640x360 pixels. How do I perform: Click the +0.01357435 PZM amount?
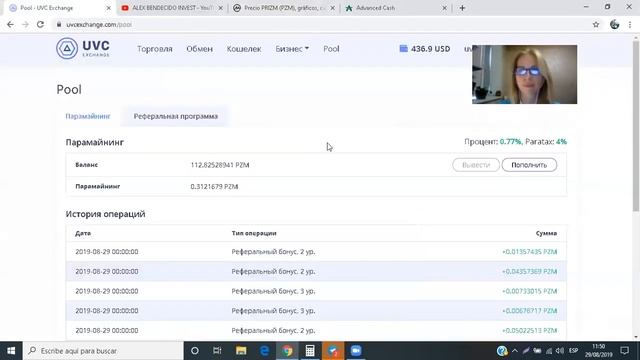529,252
